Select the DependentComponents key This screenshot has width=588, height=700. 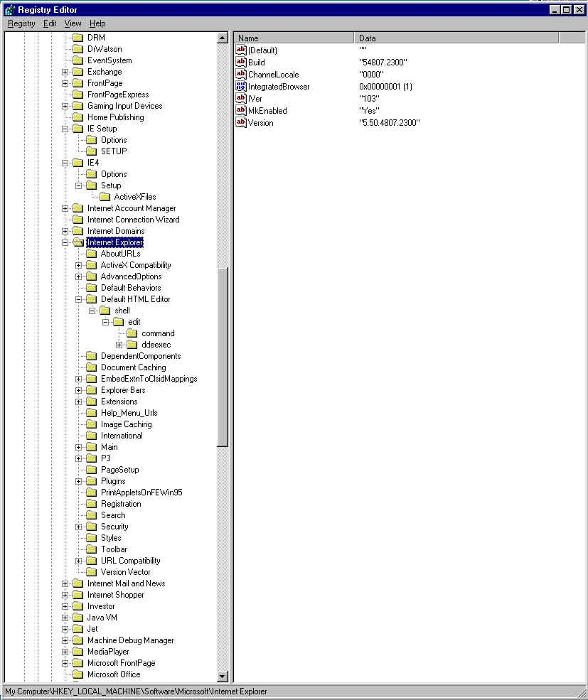pos(141,356)
